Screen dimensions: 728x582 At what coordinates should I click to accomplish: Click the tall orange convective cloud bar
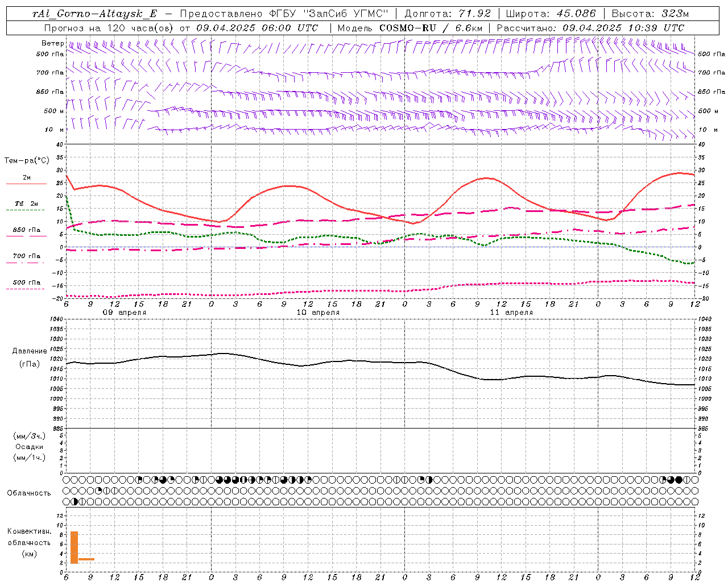click(74, 547)
